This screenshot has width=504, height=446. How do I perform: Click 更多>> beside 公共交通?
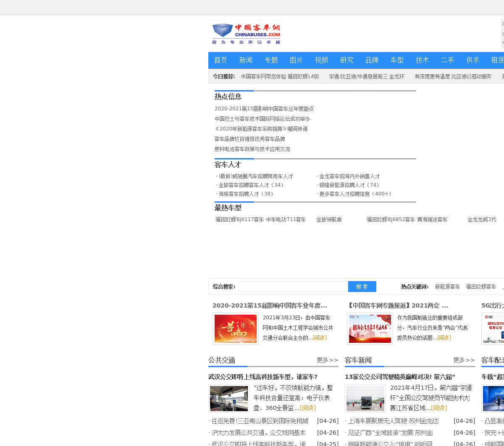tap(328, 360)
